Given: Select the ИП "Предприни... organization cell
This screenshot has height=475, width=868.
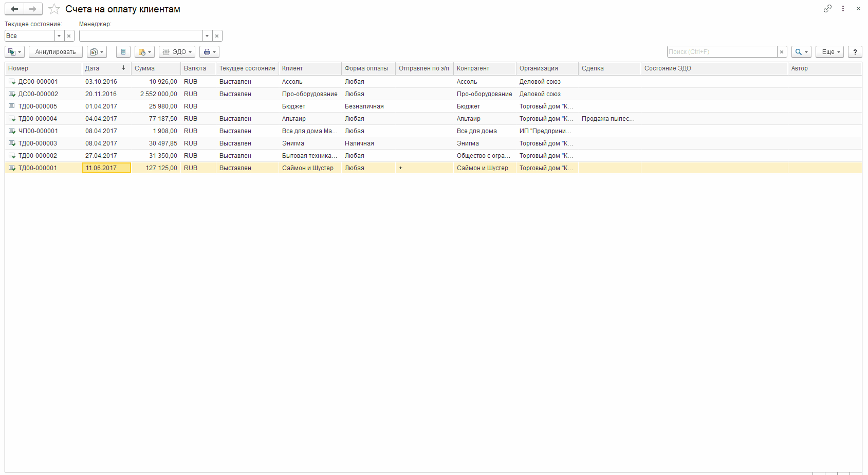Looking at the screenshot, I should [x=547, y=131].
